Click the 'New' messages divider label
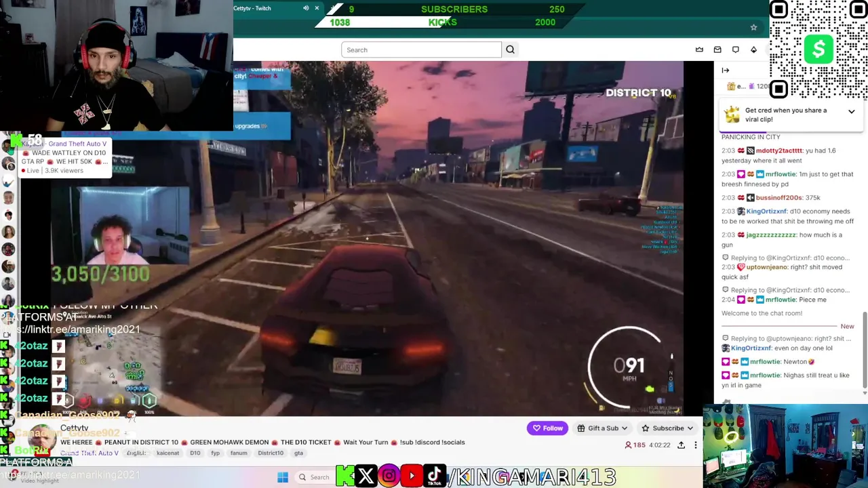 click(847, 327)
